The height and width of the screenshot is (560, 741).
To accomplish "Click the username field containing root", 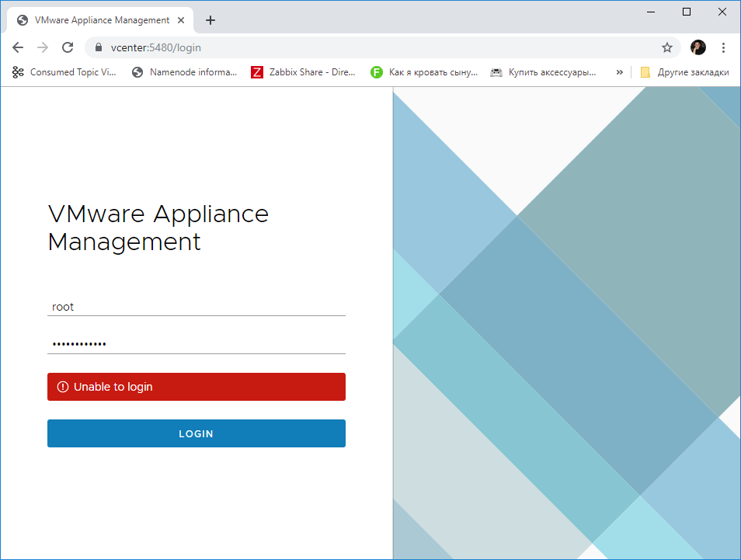I will [x=196, y=307].
